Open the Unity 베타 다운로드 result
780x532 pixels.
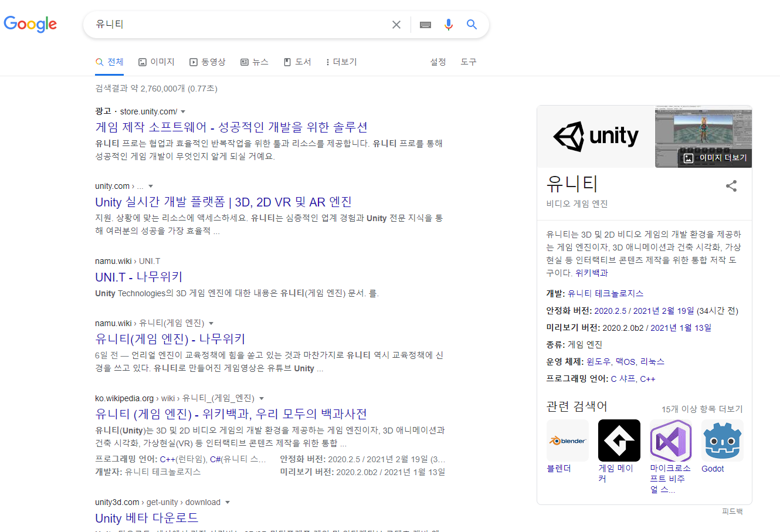click(147, 518)
